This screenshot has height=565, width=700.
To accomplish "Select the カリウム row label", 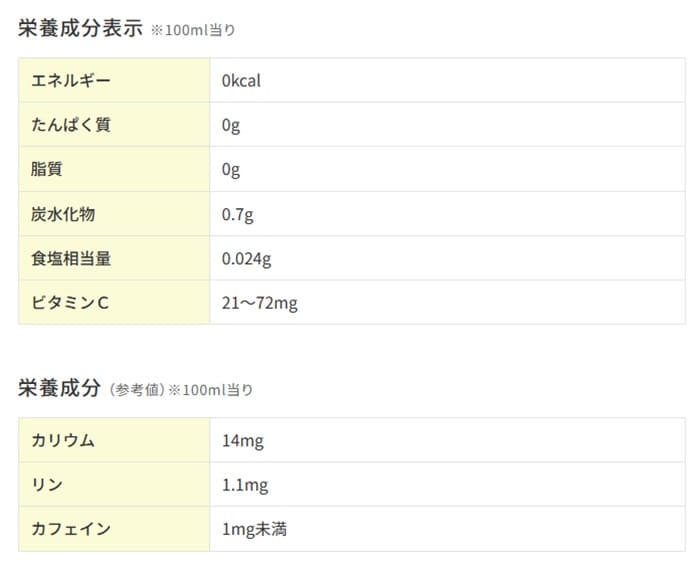I will point(63,440).
